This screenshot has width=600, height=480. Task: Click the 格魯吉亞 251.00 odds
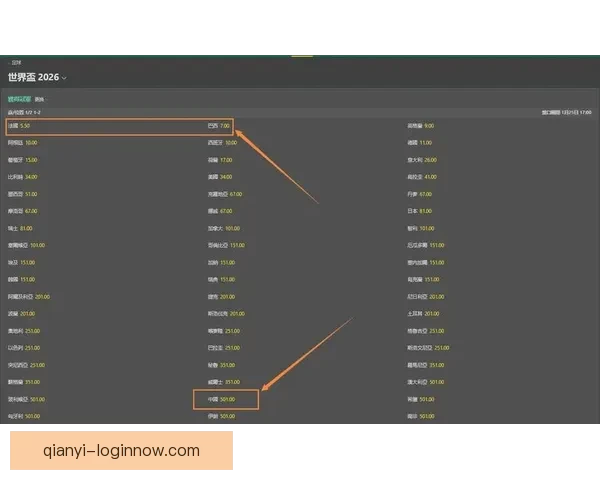tap(426, 331)
